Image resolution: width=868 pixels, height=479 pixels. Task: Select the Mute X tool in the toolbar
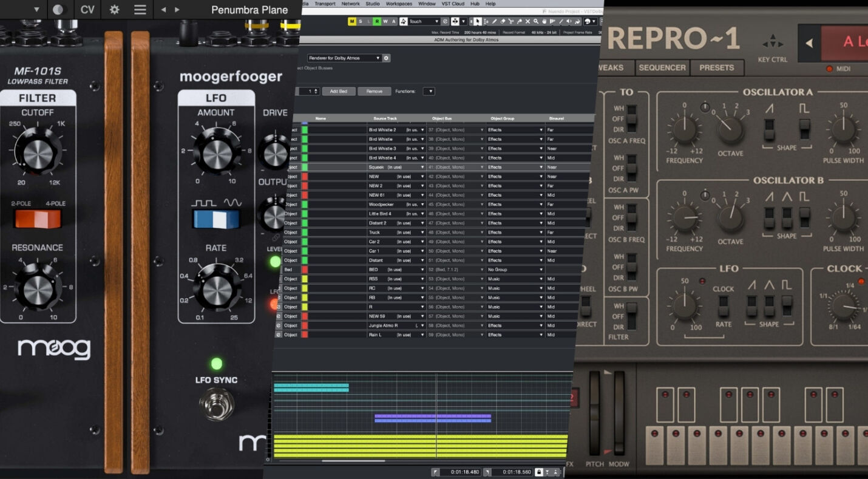527,21
